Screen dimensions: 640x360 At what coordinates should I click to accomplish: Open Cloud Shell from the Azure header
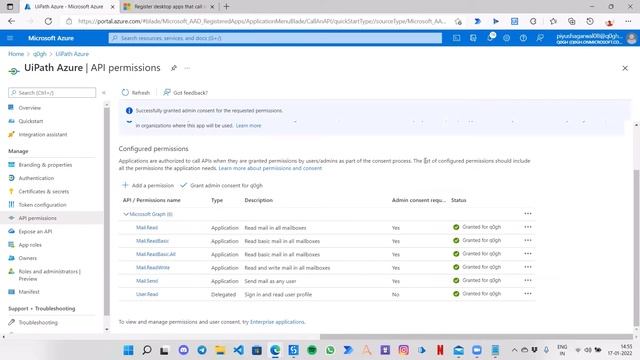tap(456, 38)
